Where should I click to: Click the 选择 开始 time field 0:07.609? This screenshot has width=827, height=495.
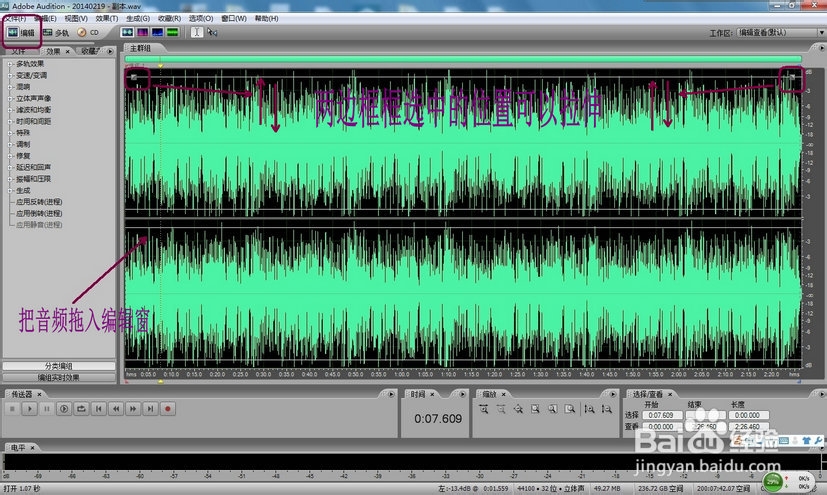[661, 415]
